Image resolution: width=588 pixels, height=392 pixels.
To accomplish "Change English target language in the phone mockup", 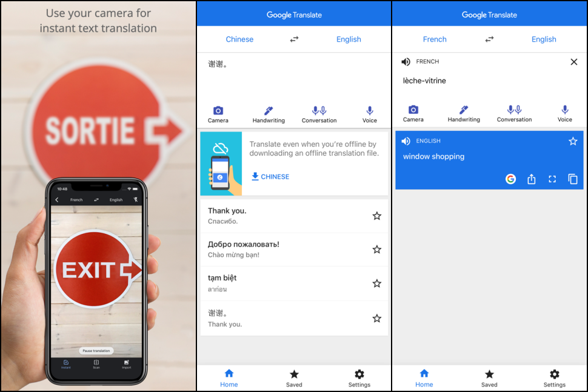I will click(x=116, y=200).
